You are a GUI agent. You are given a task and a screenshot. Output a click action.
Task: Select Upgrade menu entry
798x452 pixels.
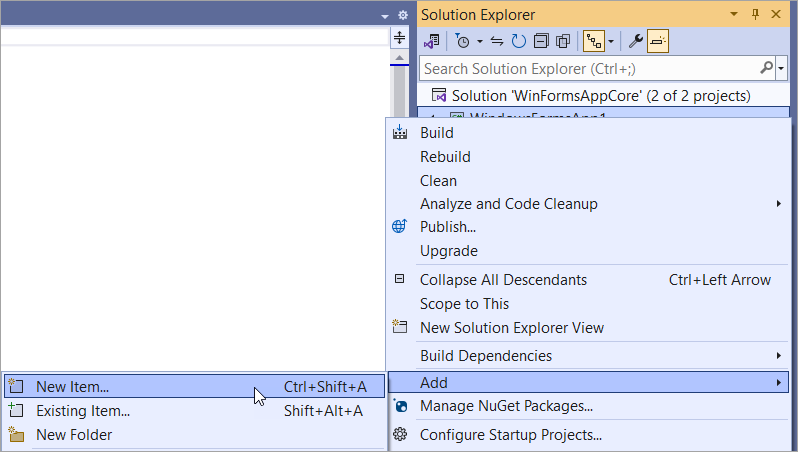[x=588, y=251]
